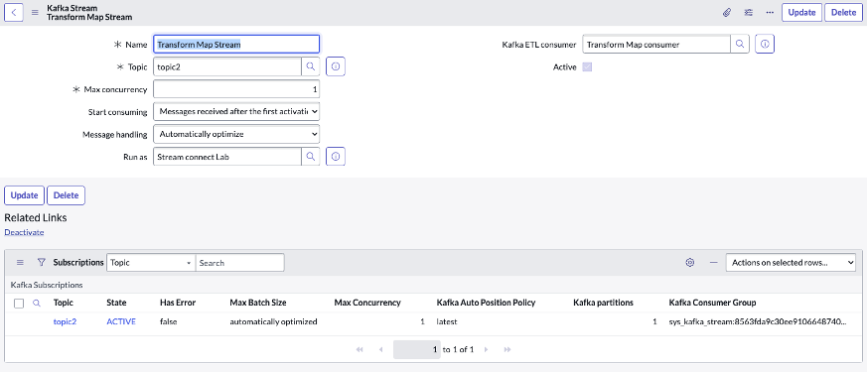Click the lower Update button
868x373 pixels.
pos(25,195)
